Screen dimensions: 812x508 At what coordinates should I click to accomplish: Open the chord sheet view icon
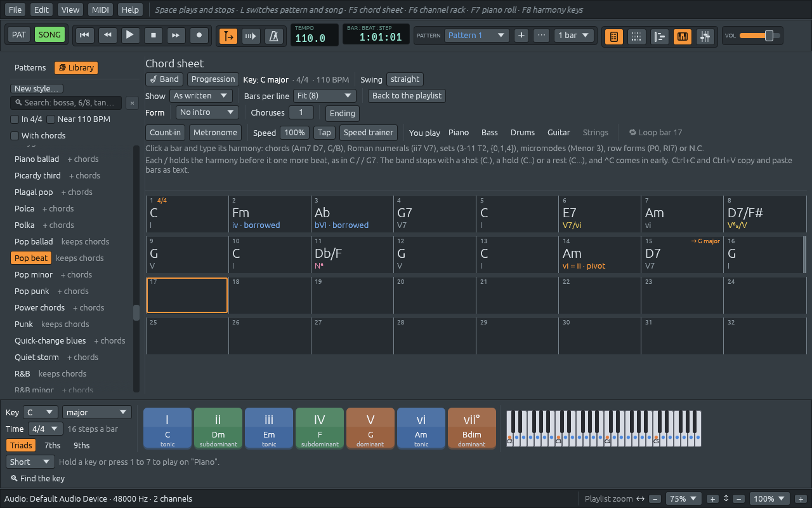(613, 36)
